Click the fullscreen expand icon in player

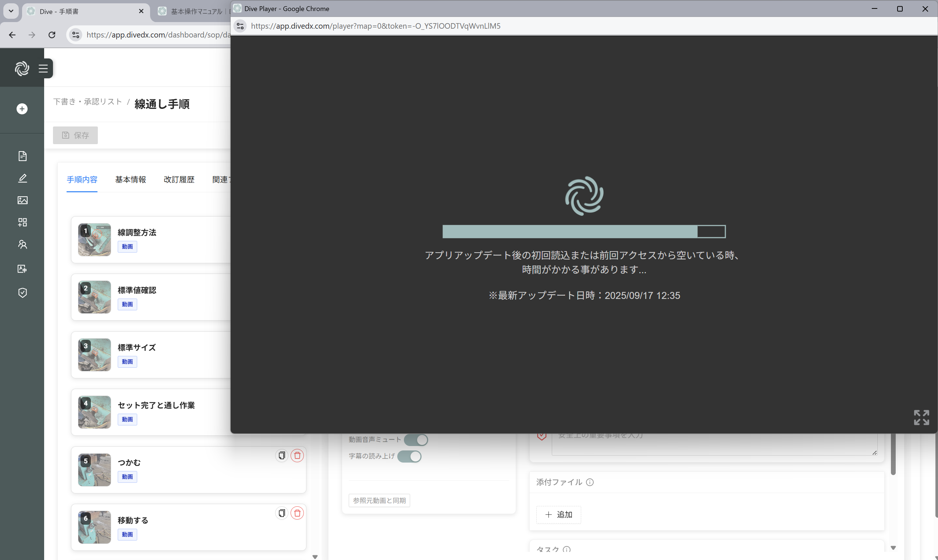pyautogui.click(x=921, y=417)
